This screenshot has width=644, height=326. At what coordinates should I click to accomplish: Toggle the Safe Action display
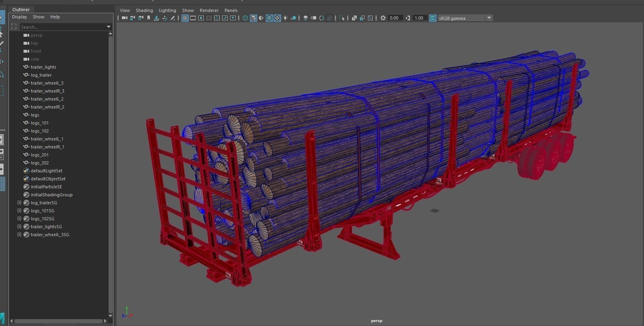(225, 18)
